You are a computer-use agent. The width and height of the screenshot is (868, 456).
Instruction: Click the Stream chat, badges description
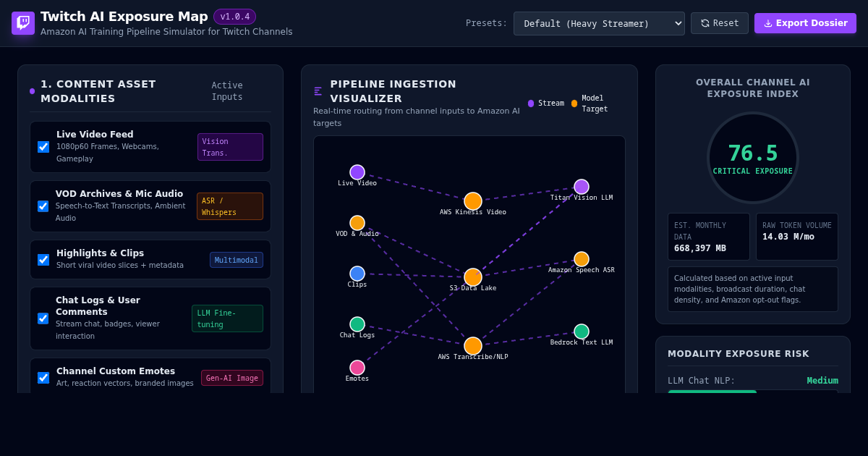pyautogui.click(x=108, y=330)
